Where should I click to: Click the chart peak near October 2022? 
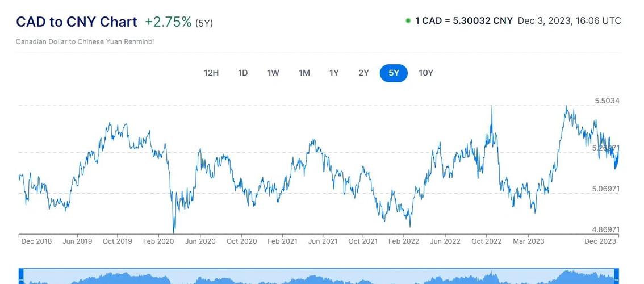point(491,108)
